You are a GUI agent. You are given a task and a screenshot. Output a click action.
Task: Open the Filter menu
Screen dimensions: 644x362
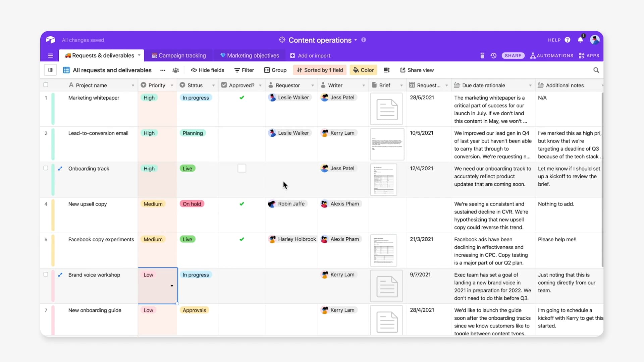[244, 70]
